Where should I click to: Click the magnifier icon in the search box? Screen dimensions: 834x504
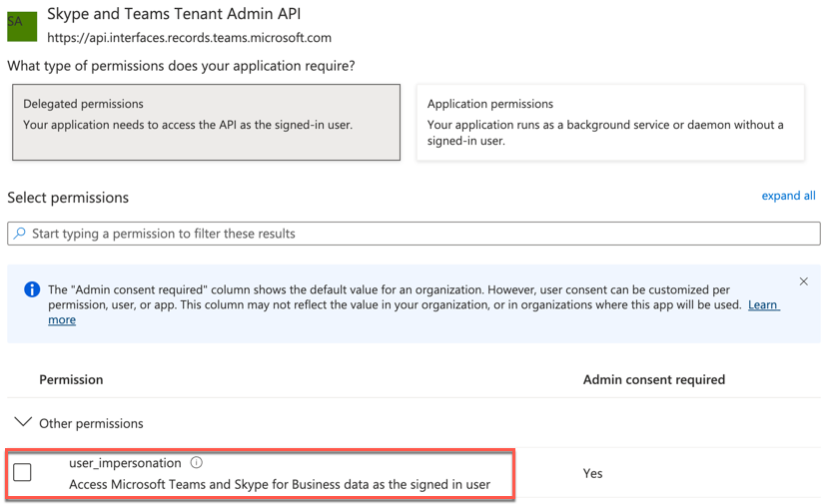tap(20, 234)
